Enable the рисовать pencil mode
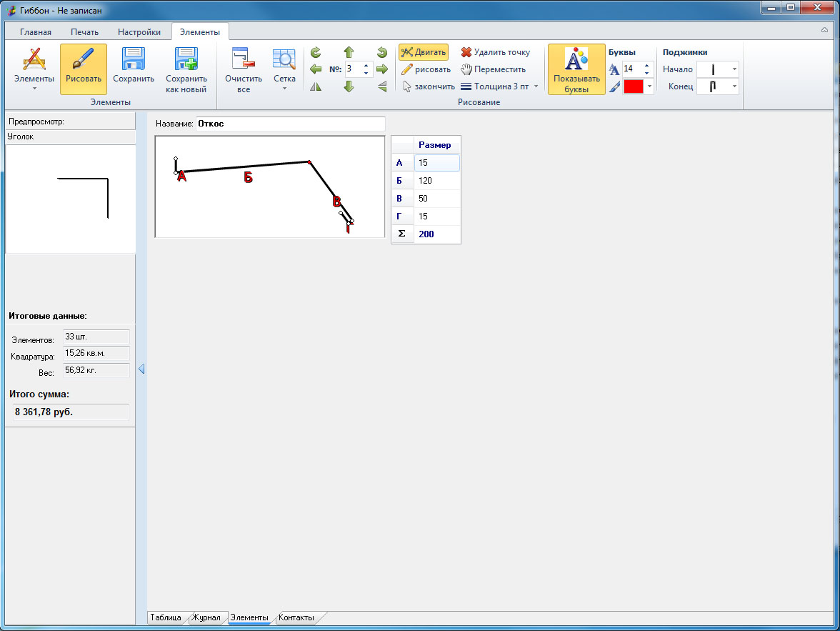Screen dimensions: 840x631 426,69
